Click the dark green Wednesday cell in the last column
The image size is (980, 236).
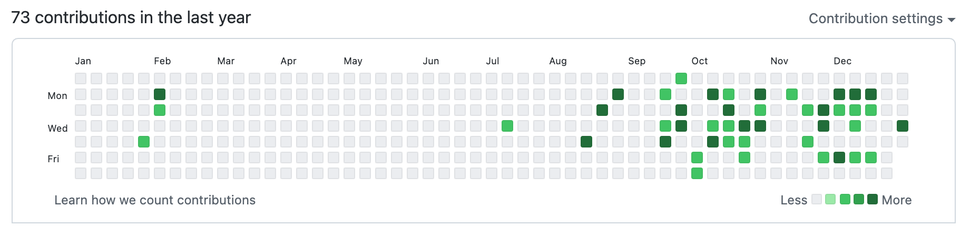tap(903, 126)
